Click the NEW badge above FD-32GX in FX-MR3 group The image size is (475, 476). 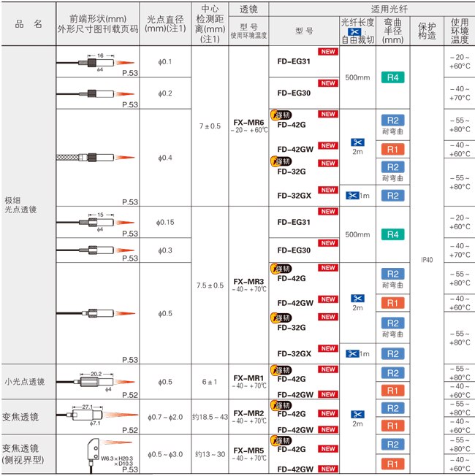click(x=328, y=348)
